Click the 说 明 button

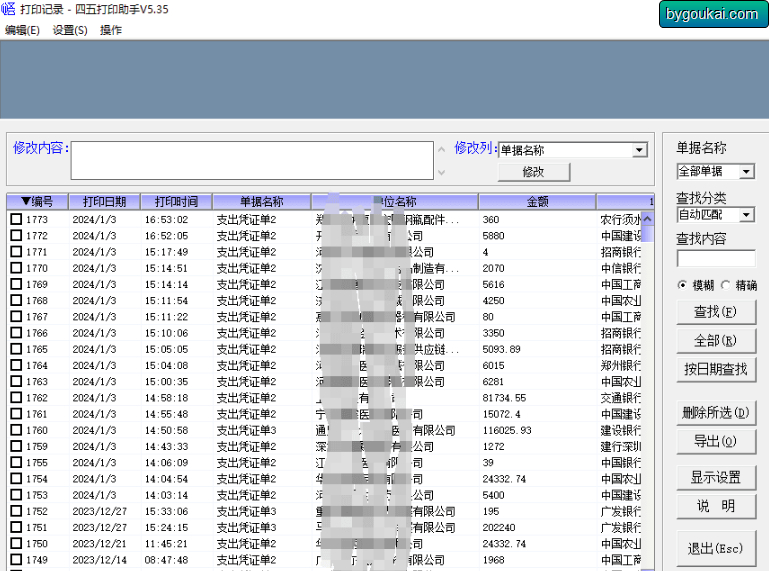[x=716, y=506]
